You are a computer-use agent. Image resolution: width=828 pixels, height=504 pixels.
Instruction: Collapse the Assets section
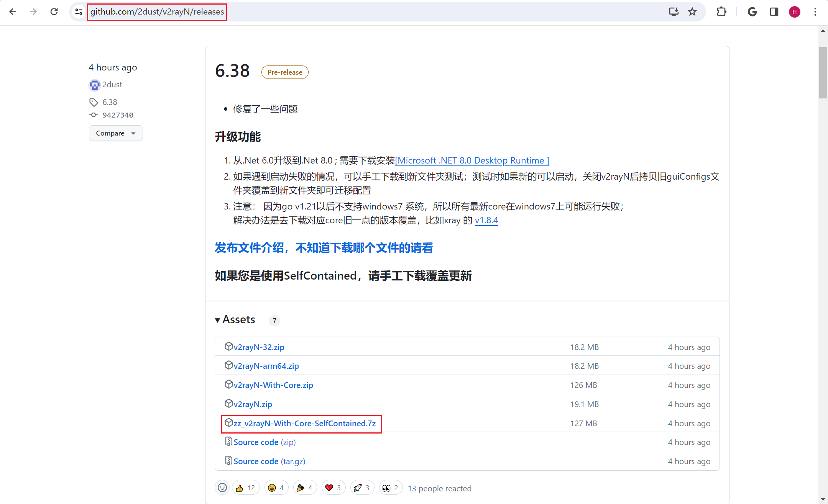pyautogui.click(x=235, y=319)
